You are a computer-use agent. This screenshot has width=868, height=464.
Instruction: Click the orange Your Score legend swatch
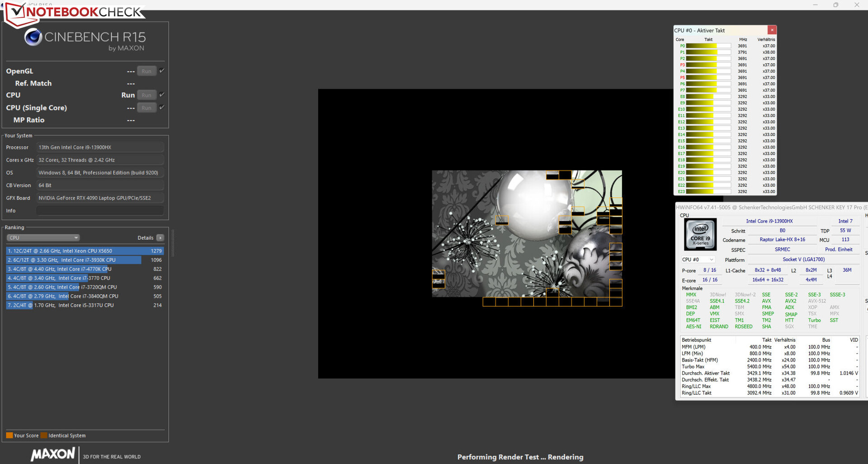click(9, 436)
